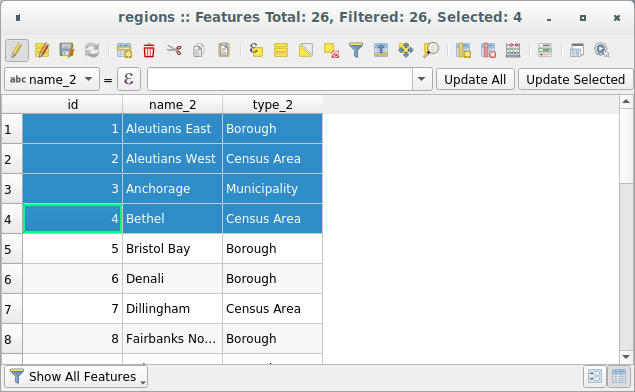Save edits with the floppy disk icon
This screenshot has height=392, width=635.
(x=67, y=51)
